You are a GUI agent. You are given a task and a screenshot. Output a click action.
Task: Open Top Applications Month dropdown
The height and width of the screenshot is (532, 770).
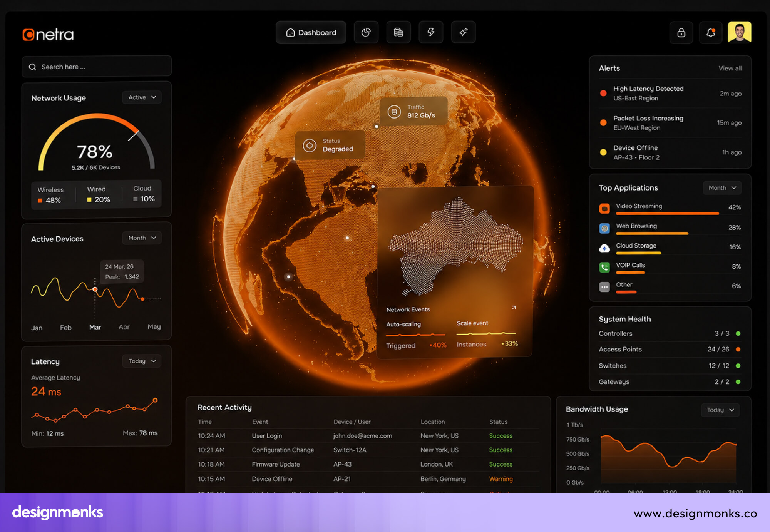click(722, 188)
